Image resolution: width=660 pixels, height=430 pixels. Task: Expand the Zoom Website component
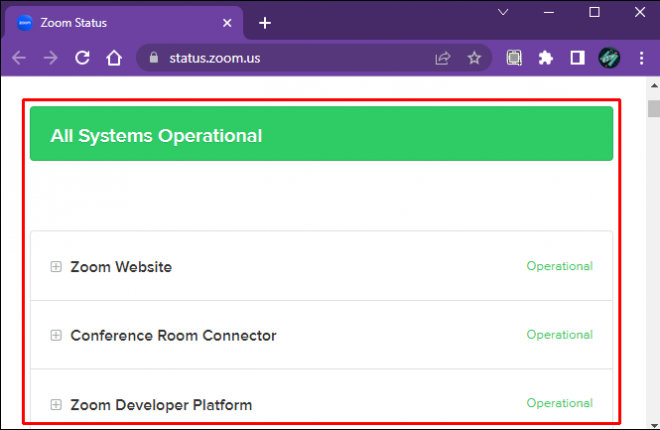coord(56,267)
